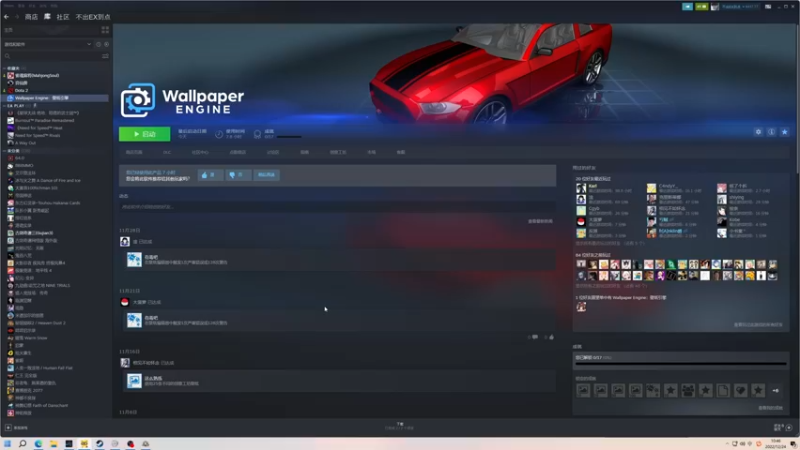Open the confetti locked achievement

tap(653, 391)
